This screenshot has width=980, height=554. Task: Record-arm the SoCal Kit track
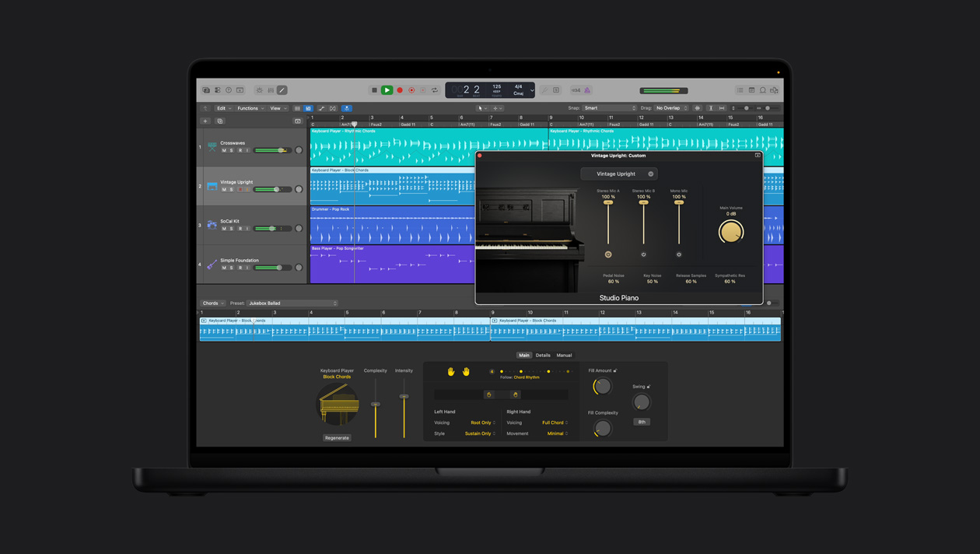[241, 228]
